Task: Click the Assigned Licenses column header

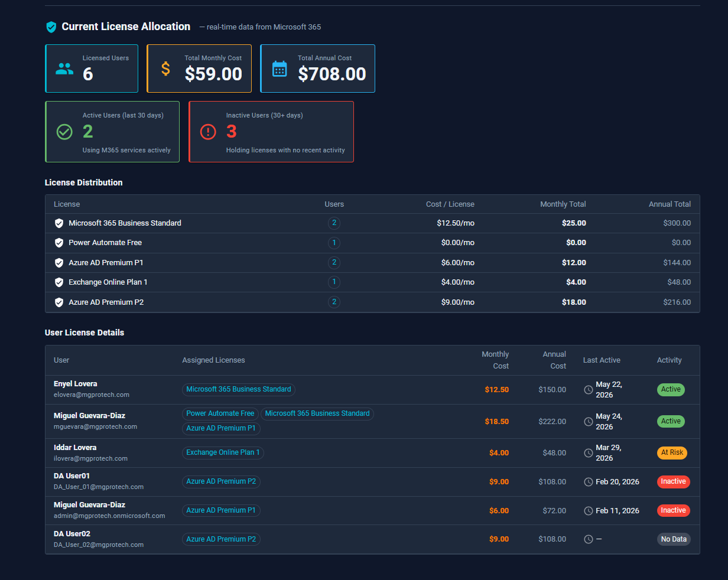Action: (x=213, y=360)
